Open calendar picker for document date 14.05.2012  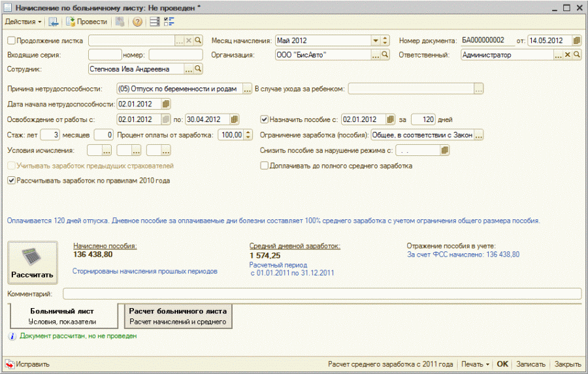click(x=576, y=40)
